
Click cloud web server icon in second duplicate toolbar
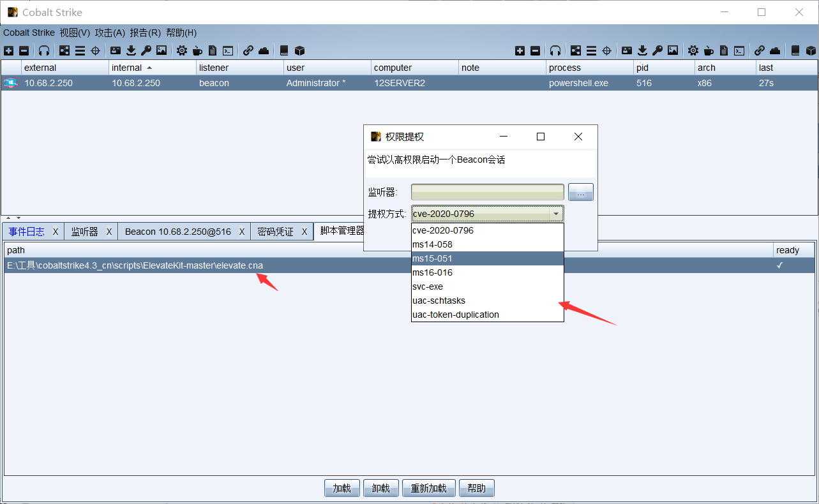775,50
